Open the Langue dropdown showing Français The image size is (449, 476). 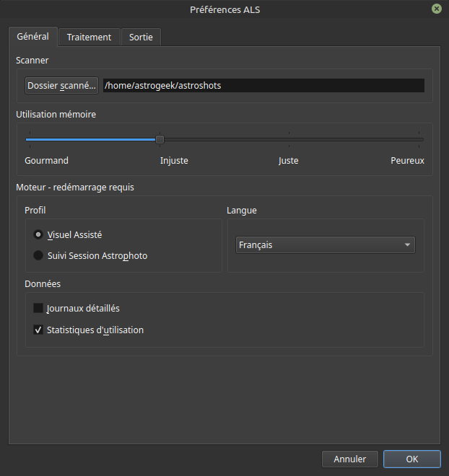[325, 245]
